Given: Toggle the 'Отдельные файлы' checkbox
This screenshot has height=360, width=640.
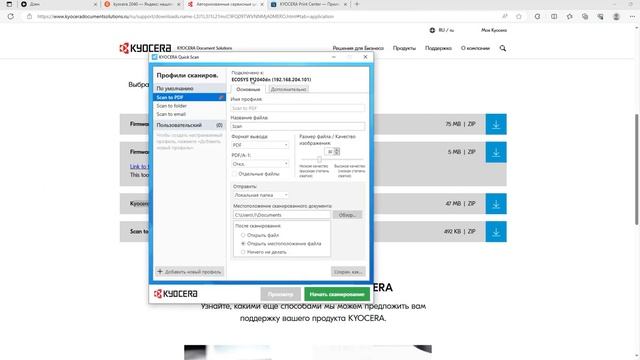Looking at the screenshot, I should pyautogui.click(x=235, y=174).
